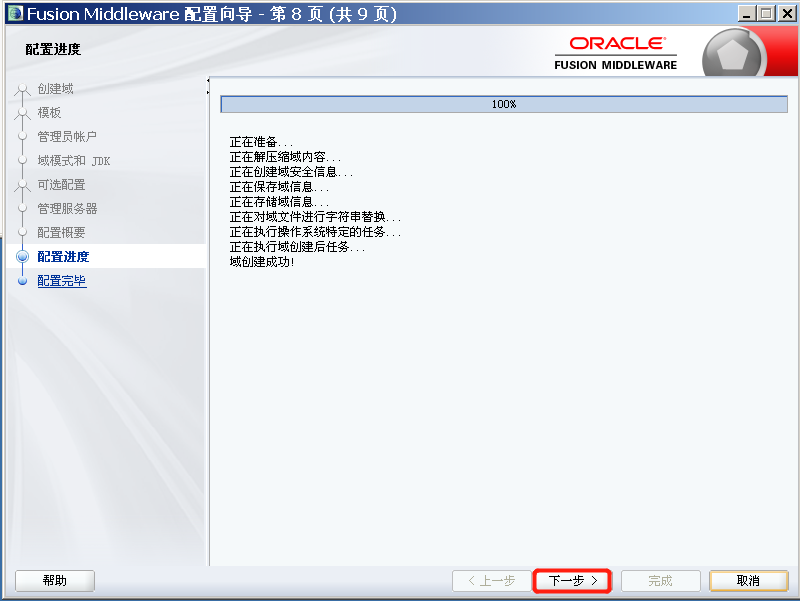Maximize the configuration wizard window
Image resolution: width=800 pixels, height=601 pixels.
coord(766,13)
